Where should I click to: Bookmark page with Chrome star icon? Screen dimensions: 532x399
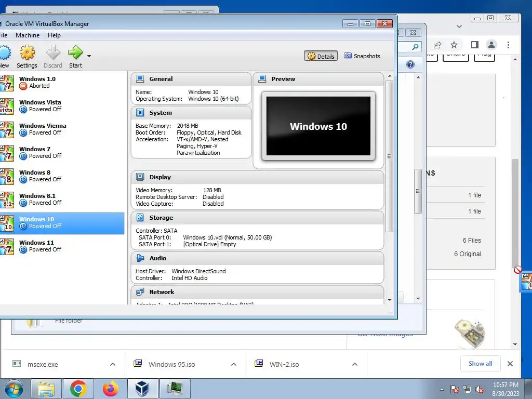(454, 45)
